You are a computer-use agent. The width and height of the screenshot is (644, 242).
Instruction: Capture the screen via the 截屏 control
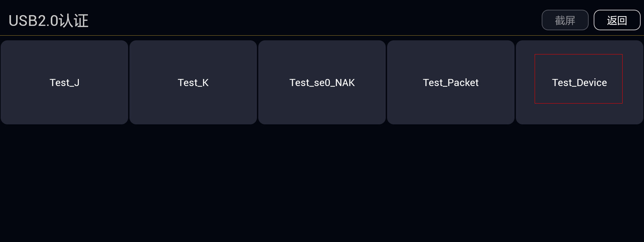(565, 20)
